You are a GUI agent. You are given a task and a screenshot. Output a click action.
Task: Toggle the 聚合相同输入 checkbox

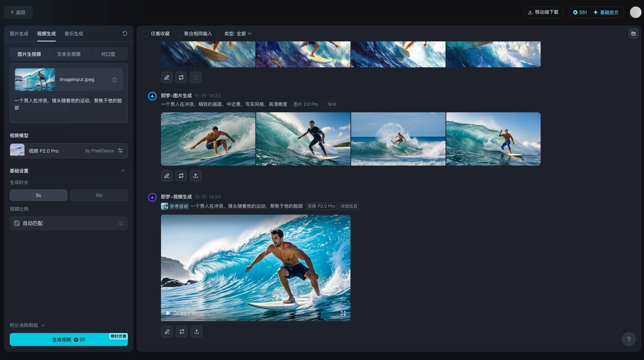click(x=178, y=33)
